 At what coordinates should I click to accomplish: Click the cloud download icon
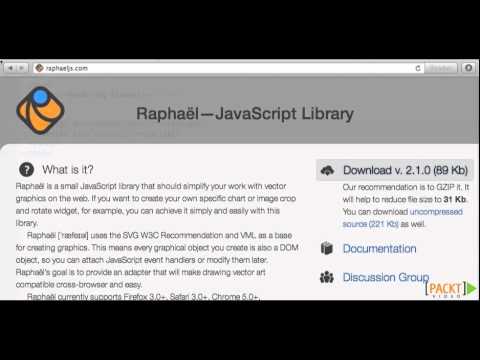coord(327,170)
